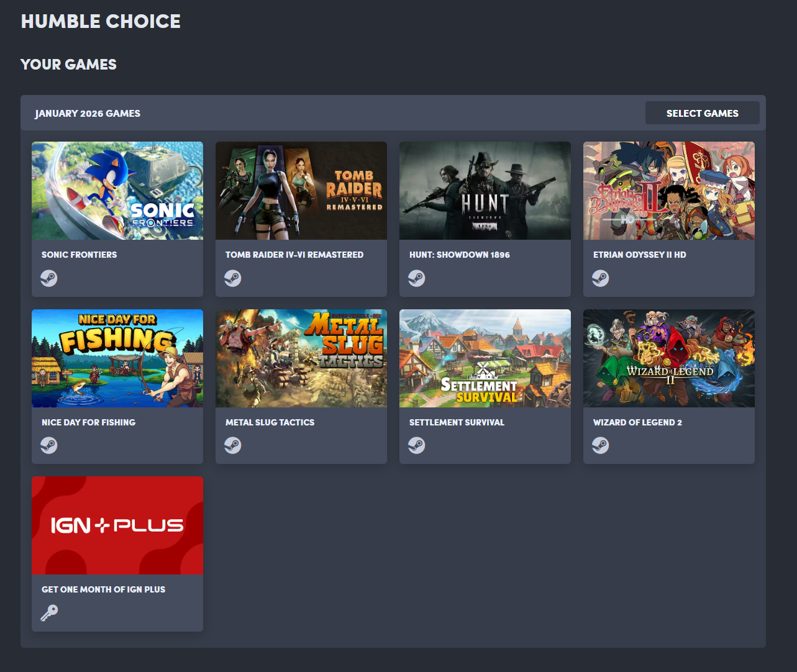Image resolution: width=797 pixels, height=672 pixels.
Task: Click the Steam icon under Hunt: Showdown 1896
Action: point(417,278)
